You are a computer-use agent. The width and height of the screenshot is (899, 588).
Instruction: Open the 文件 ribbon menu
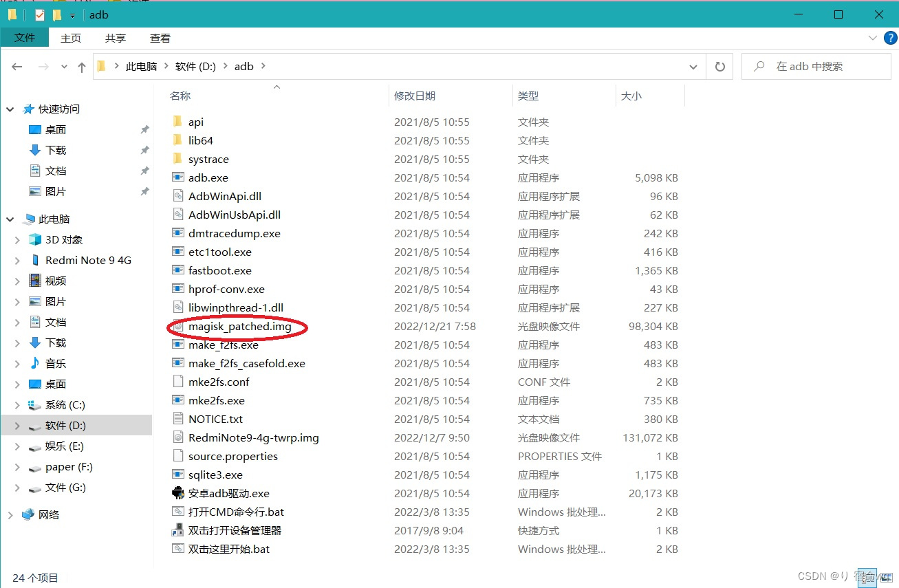(x=25, y=38)
